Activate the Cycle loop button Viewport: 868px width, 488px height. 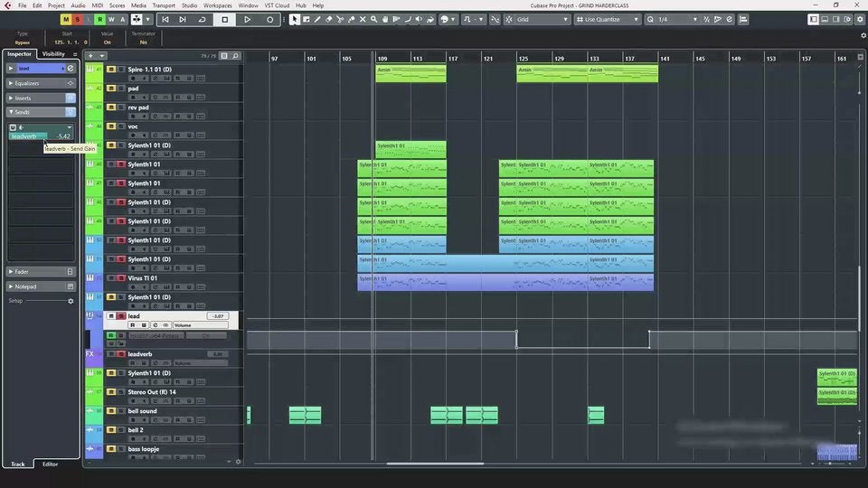pos(202,19)
